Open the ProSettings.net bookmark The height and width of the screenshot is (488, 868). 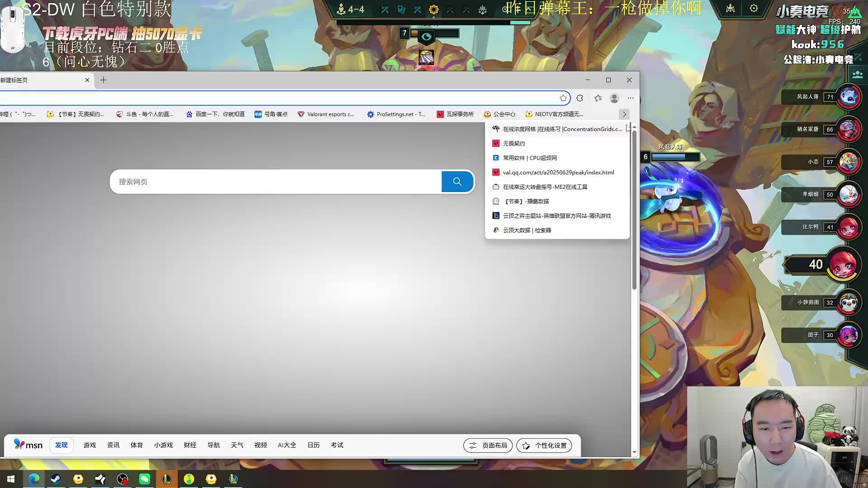tap(396, 114)
